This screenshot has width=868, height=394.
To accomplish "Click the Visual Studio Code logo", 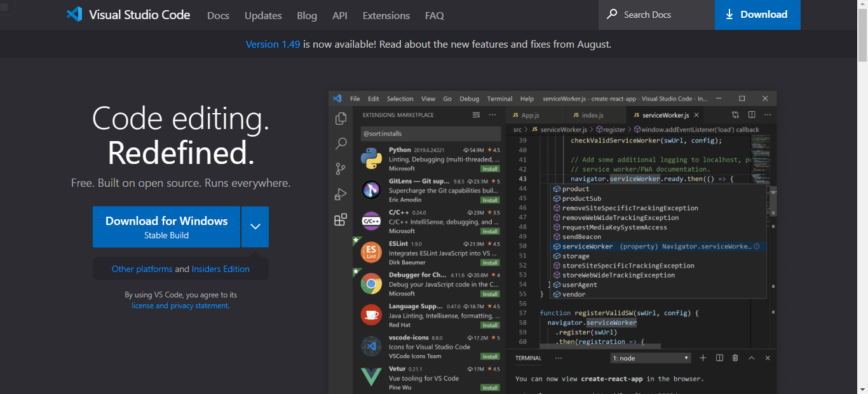I will (73, 14).
